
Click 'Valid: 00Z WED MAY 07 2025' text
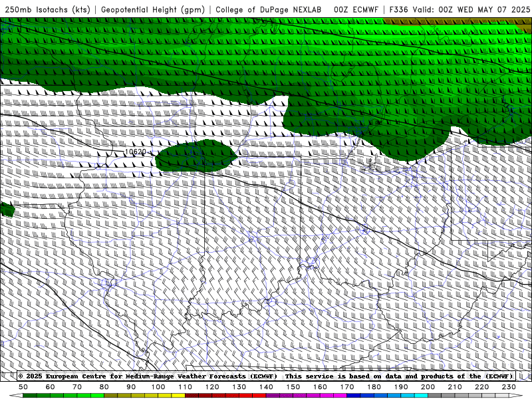(471, 9)
